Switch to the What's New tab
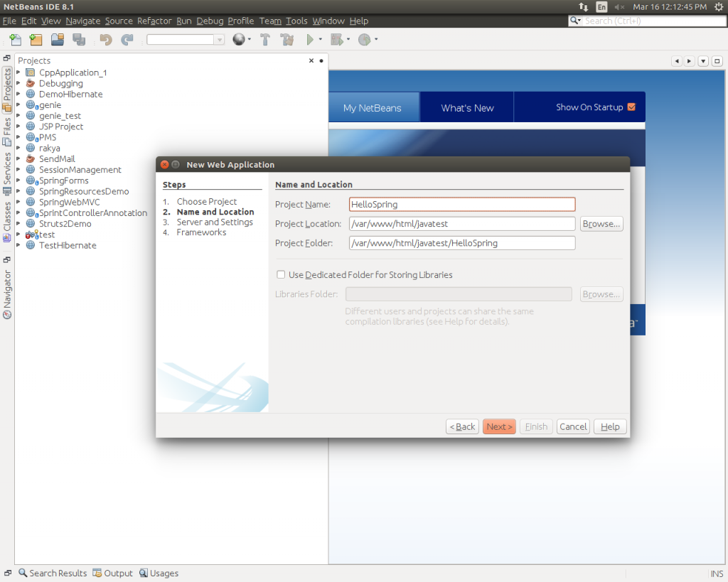Image resolution: width=728 pixels, height=582 pixels. tap(467, 108)
